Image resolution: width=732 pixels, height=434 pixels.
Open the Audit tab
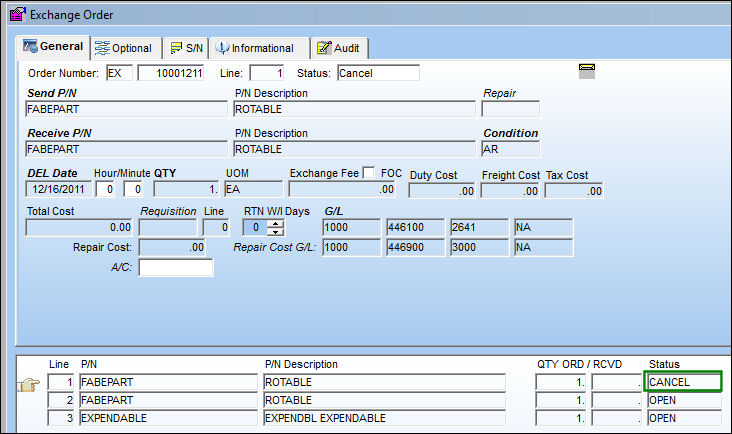coord(339,48)
